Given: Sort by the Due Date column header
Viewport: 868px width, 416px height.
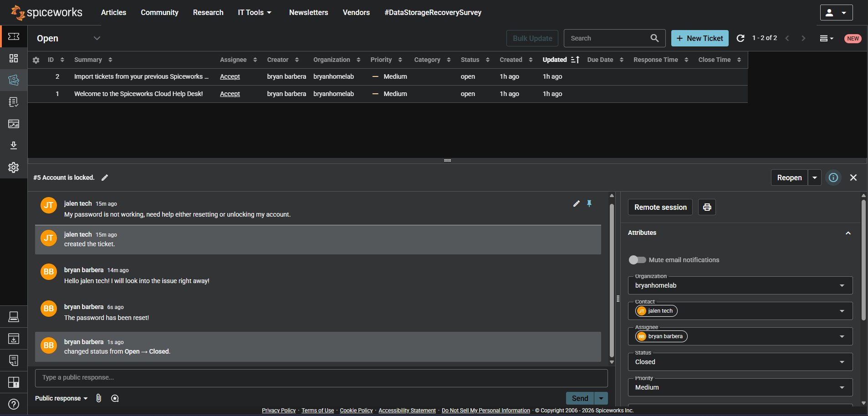Looking at the screenshot, I should (x=605, y=60).
